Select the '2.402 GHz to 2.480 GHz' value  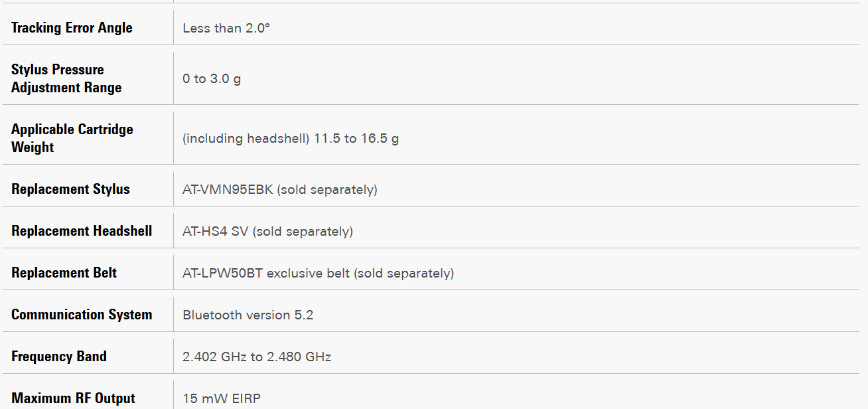[257, 357]
